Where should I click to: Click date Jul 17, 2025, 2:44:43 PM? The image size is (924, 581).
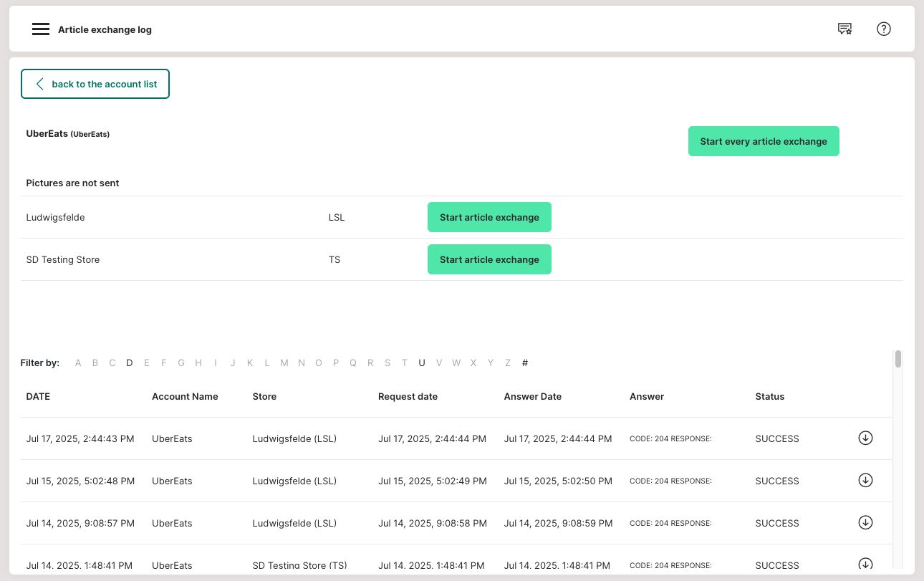[80, 438]
